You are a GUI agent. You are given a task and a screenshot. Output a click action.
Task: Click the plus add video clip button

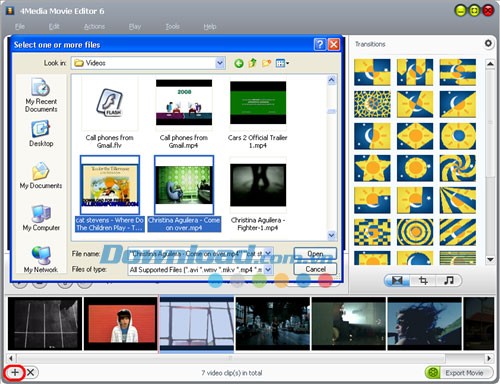(x=15, y=372)
